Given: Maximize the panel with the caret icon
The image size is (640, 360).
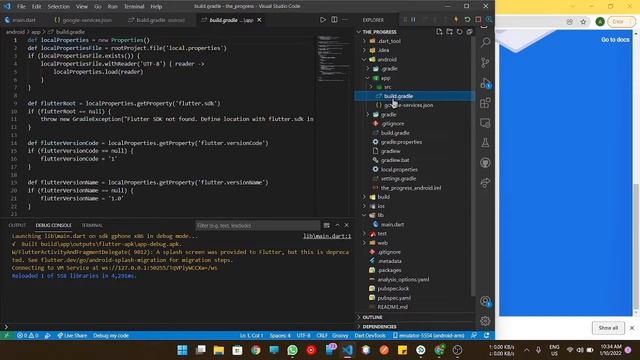Looking at the screenshot, I should point(337,225).
